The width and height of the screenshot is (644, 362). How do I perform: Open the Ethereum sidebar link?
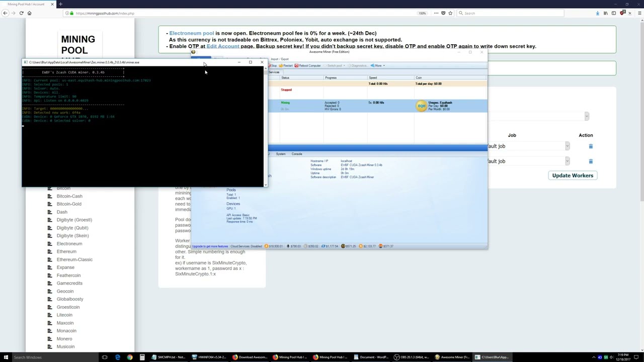click(x=66, y=251)
